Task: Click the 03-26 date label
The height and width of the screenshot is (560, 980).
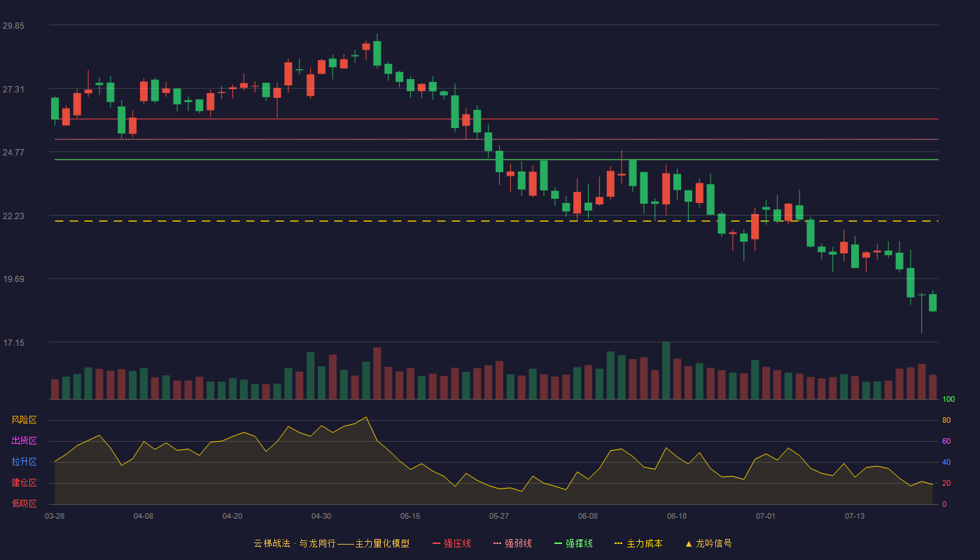Action: 55,516
